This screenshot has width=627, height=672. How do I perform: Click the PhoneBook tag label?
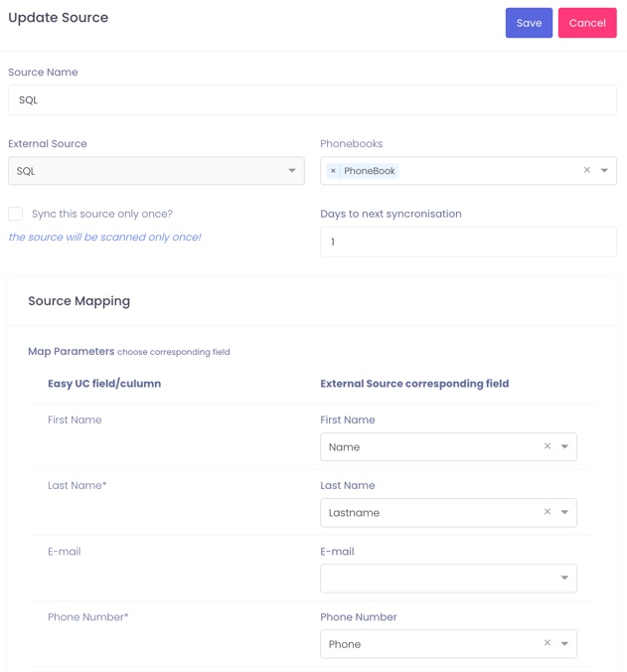click(x=370, y=171)
